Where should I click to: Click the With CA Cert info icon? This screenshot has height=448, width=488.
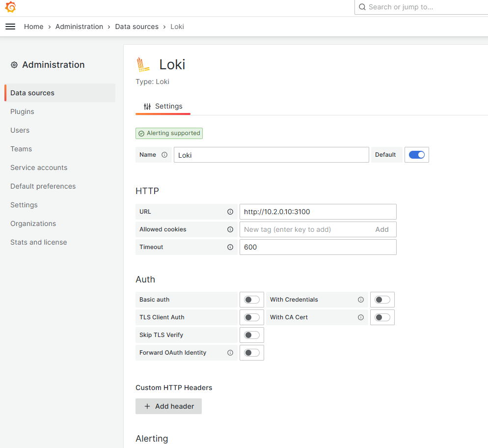(x=360, y=317)
